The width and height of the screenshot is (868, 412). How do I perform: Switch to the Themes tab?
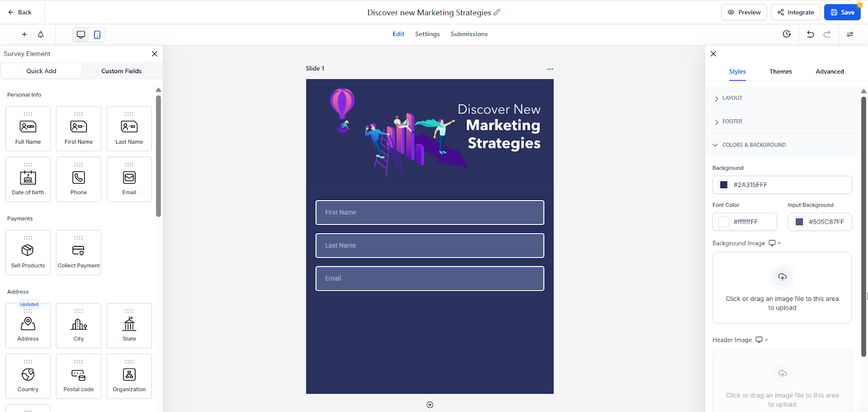[x=781, y=72]
